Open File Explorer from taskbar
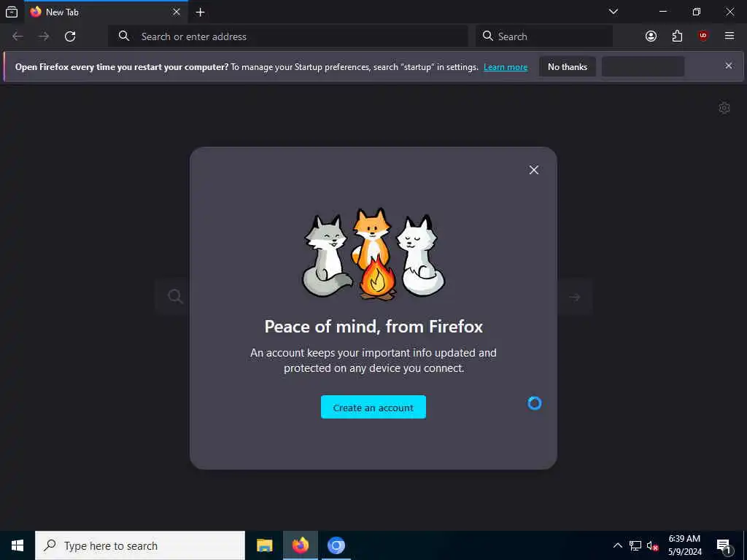The image size is (747, 560). coord(264,545)
